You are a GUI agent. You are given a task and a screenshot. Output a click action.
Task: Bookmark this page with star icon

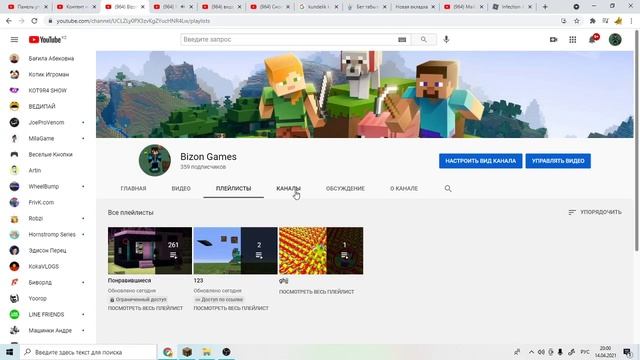coord(577,21)
